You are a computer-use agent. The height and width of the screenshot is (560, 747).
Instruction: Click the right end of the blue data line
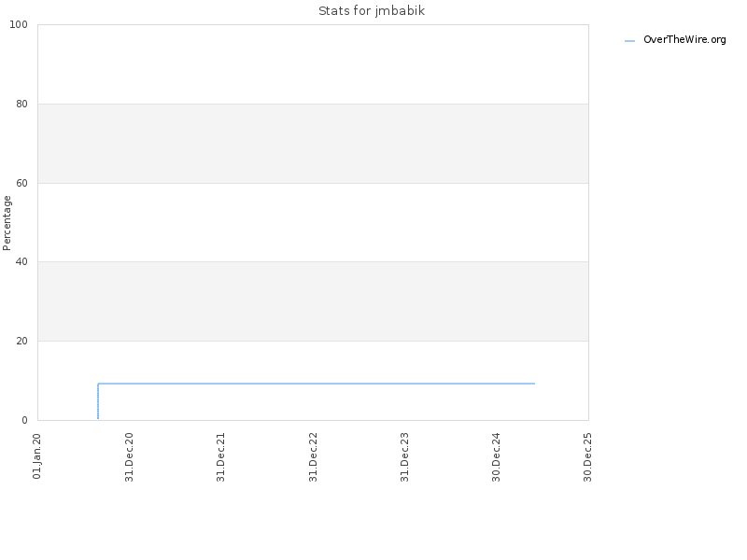pos(534,384)
